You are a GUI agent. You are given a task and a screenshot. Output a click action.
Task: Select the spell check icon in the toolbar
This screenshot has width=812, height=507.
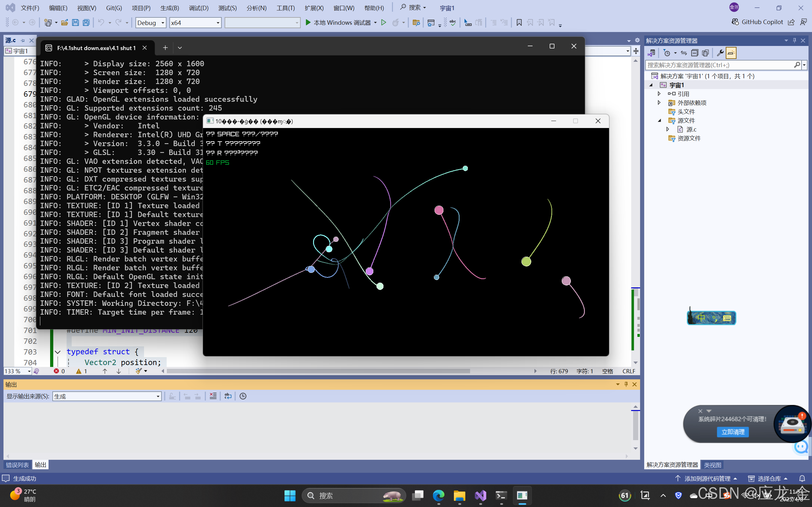pos(452,22)
